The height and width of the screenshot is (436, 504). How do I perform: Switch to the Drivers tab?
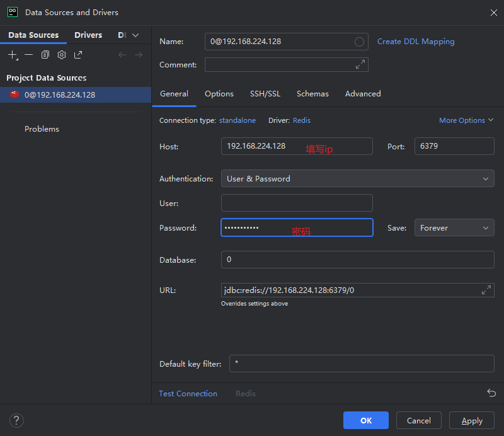(88, 35)
